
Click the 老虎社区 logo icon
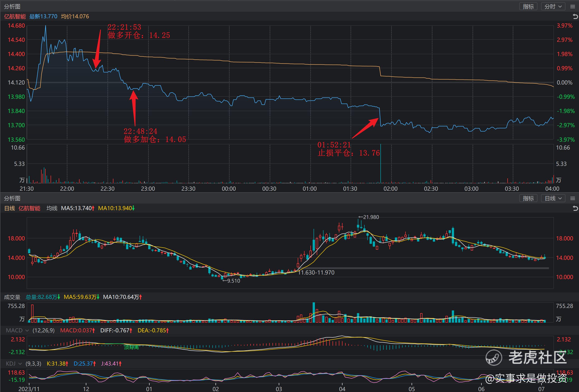(x=494, y=358)
